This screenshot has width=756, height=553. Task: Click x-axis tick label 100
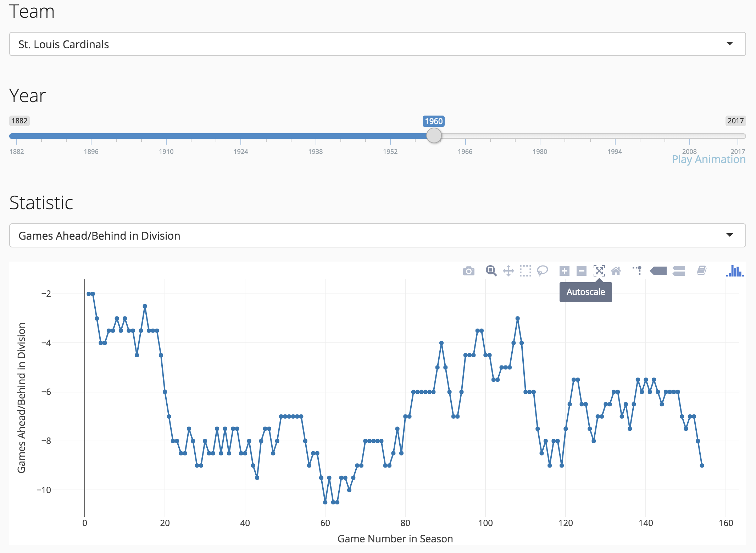(485, 523)
